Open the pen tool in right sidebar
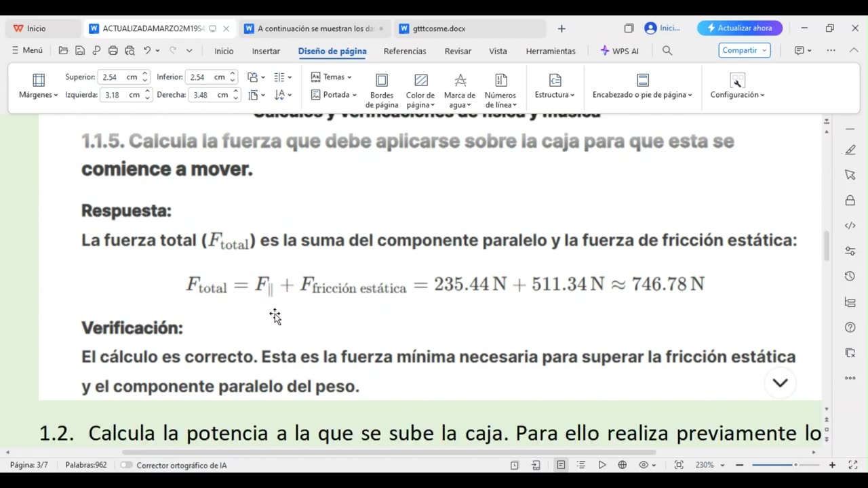This screenshot has height=488, width=868. 850,150
